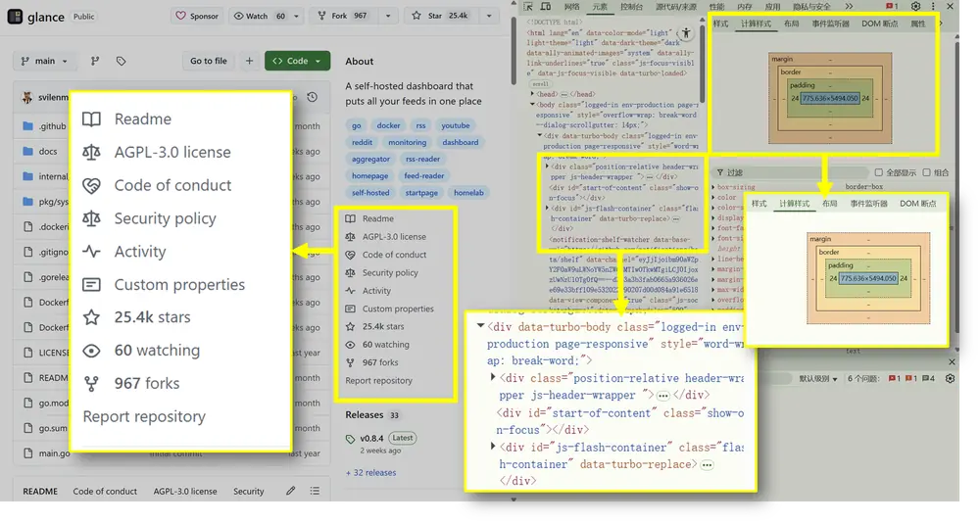
Task: Open the self-hosted topic tag
Action: pyautogui.click(x=370, y=193)
